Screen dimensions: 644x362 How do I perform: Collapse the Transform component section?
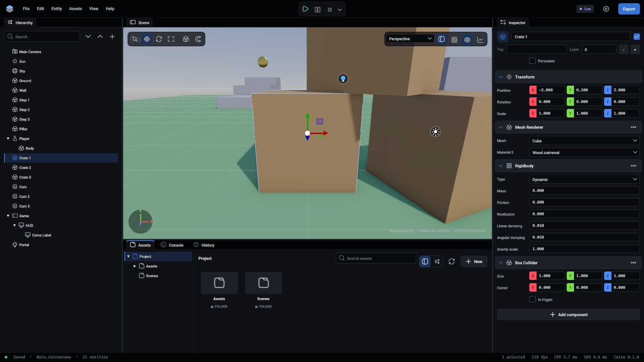(x=501, y=77)
